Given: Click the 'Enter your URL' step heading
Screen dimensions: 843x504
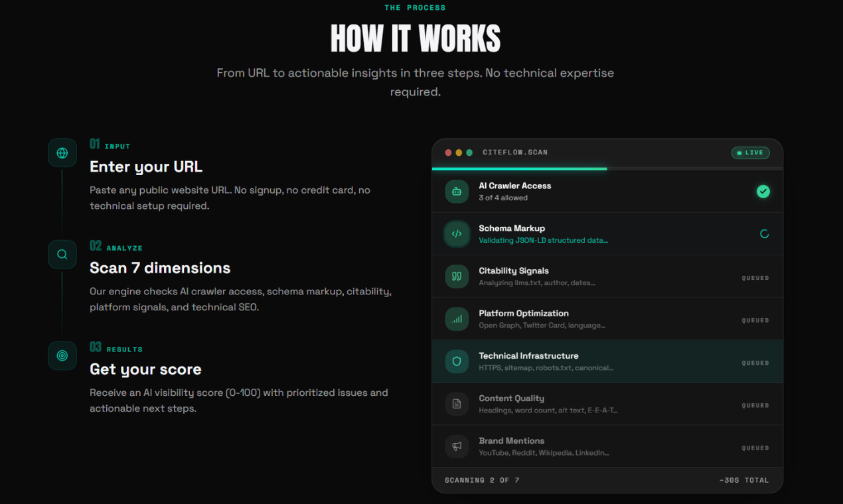Looking at the screenshot, I should tap(146, 166).
